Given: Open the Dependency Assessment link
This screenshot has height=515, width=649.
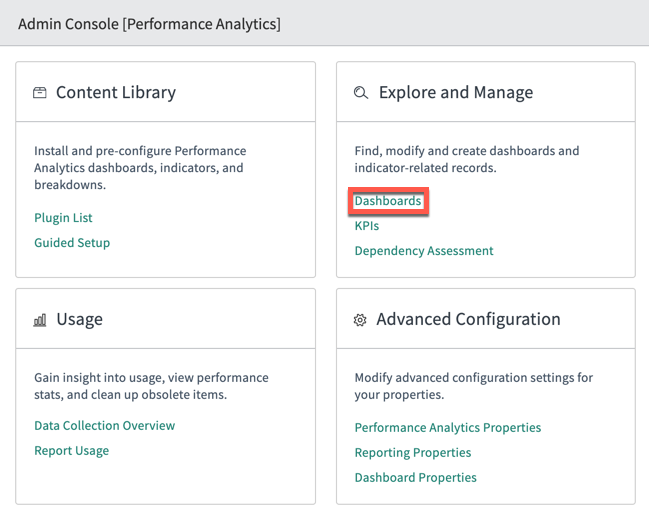Looking at the screenshot, I should pyautogui.click(x=424, y=251).
